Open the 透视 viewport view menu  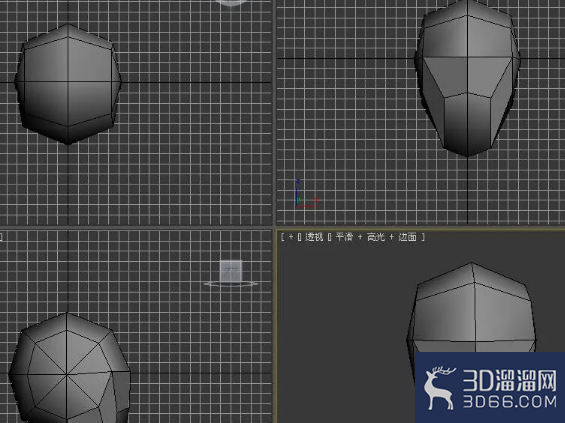pos(314,237)
